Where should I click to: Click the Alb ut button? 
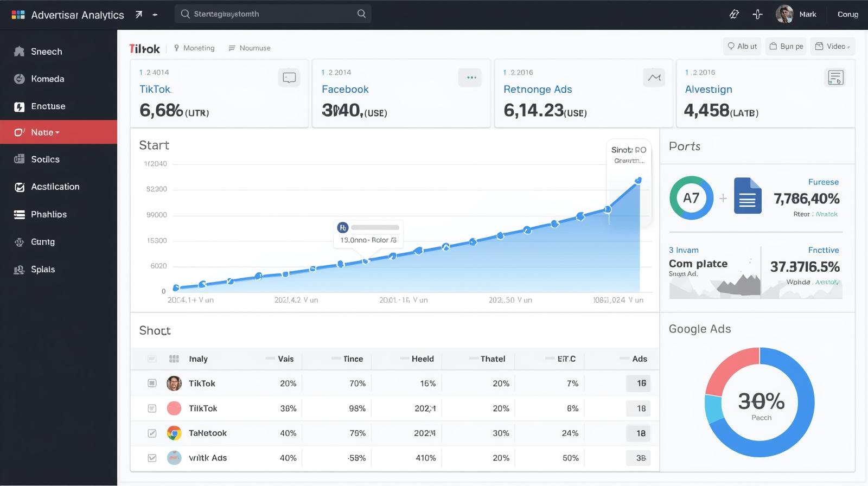(x=742, y=47)
